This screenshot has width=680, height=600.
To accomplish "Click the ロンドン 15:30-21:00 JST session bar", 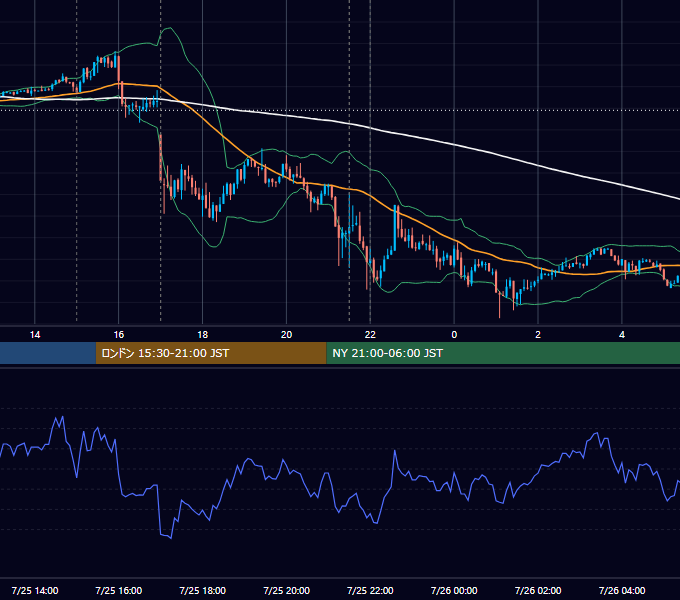I will tap(211, 353).
